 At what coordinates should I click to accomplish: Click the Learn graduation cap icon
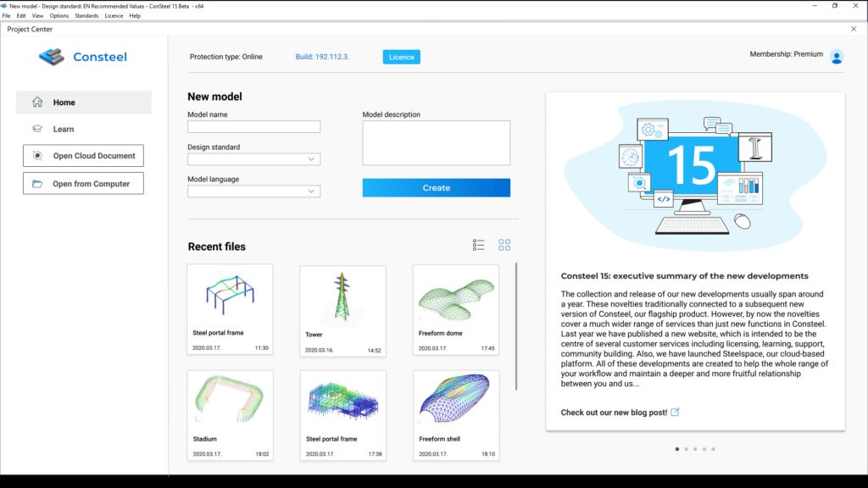pyautogui.click(x=37, y=129)
